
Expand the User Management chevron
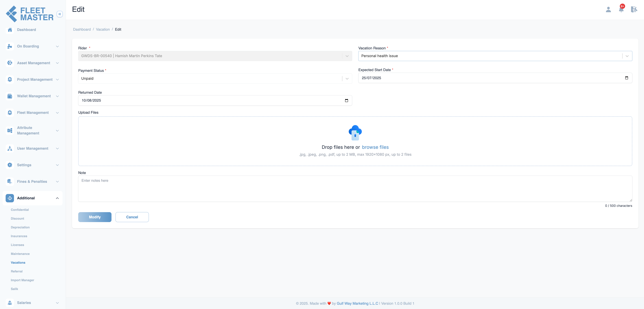[57, 149]
